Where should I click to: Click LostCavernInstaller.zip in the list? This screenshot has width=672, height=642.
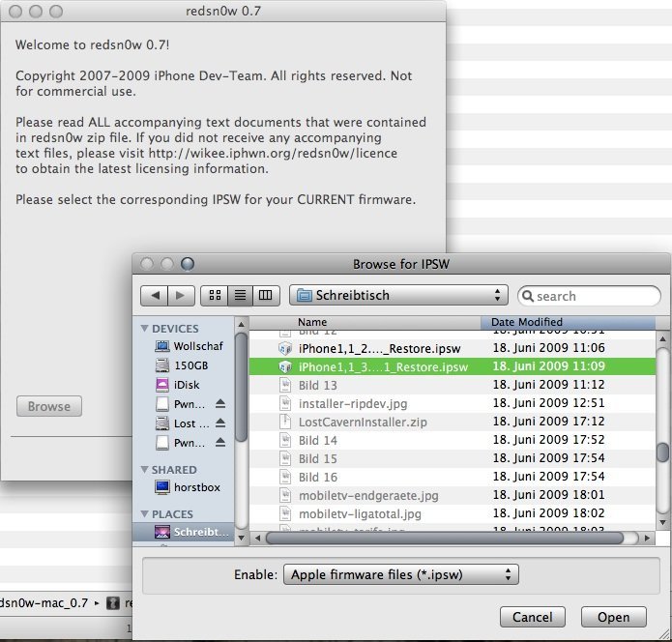453,422
